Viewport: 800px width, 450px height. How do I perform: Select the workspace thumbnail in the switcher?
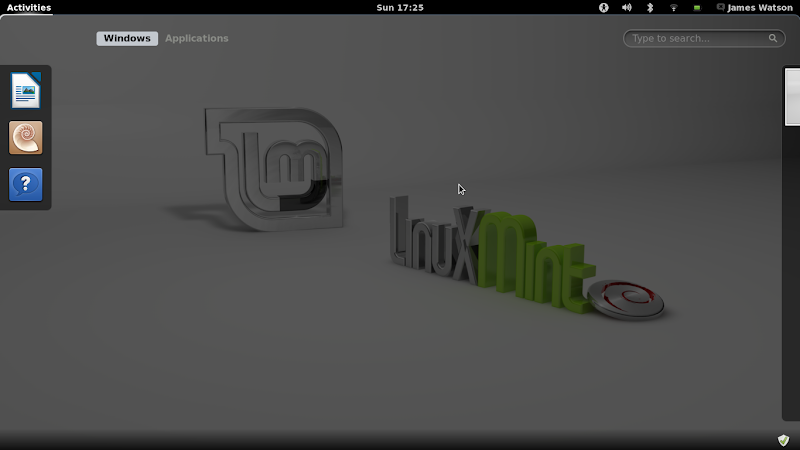[x=792, y=97]
